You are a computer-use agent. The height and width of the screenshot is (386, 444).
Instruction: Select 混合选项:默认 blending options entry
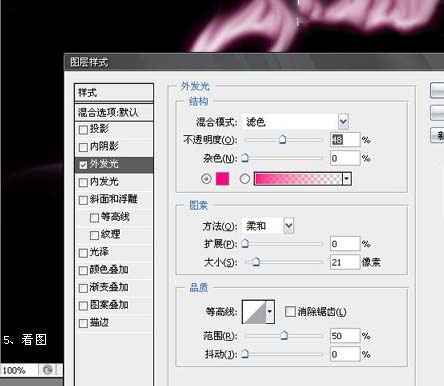(114, 112)
